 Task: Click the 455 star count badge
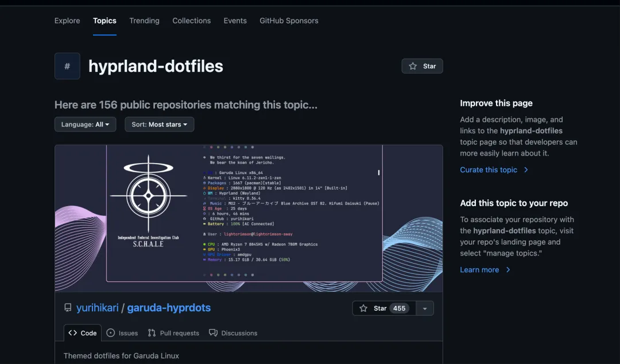399,308
